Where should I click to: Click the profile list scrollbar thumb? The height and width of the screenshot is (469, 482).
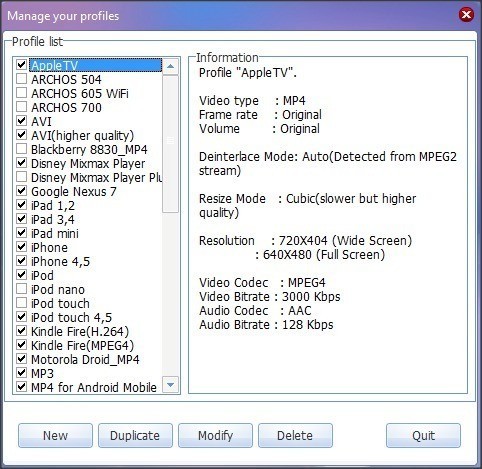point(170,144)
